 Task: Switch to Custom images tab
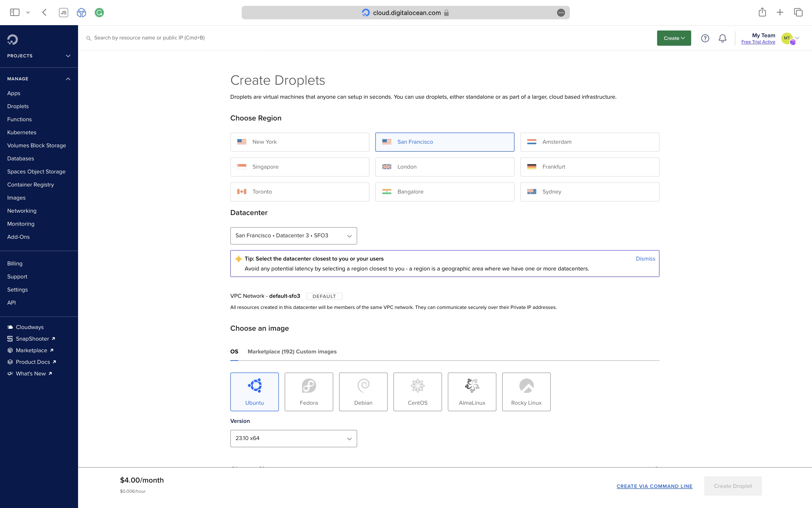[316, 351]
